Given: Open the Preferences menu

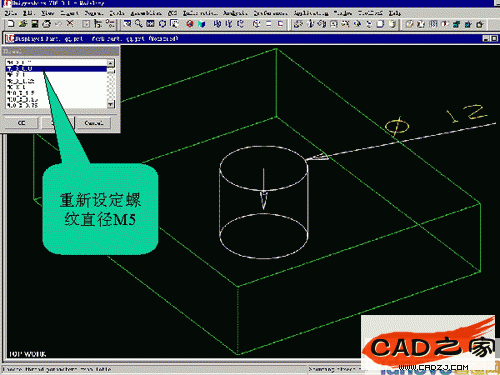Looking at the screenshot, I should [270, 13].
